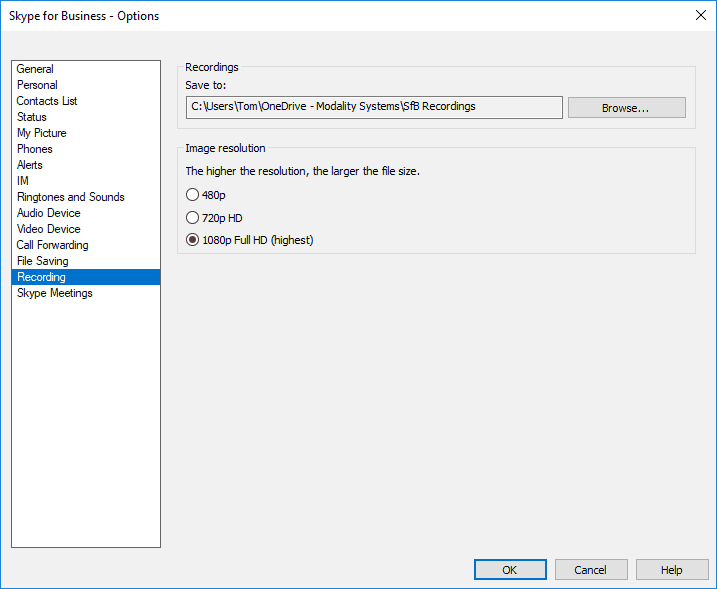The height and width of the screenshot is (589, 717).
Task: Show the Alerts settings page
Action: pos(30,165)
